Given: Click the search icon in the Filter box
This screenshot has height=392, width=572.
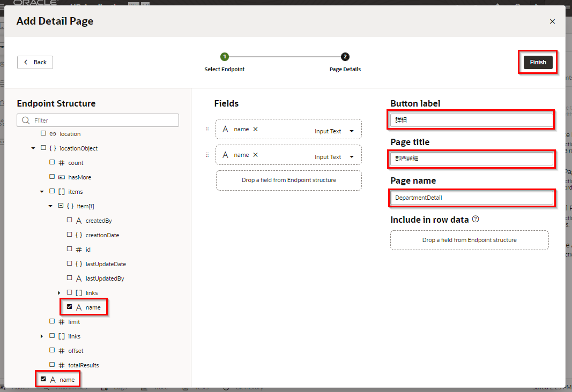Looking at the screenshot, I should coord(26,120).
